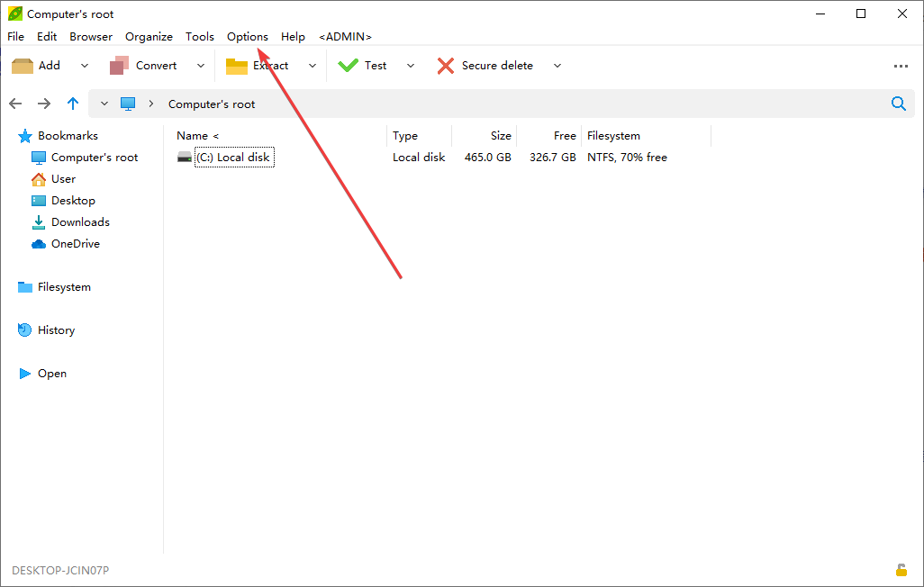Click the green Test checkmark icon

pyautogui.click(x=349, y=66)
